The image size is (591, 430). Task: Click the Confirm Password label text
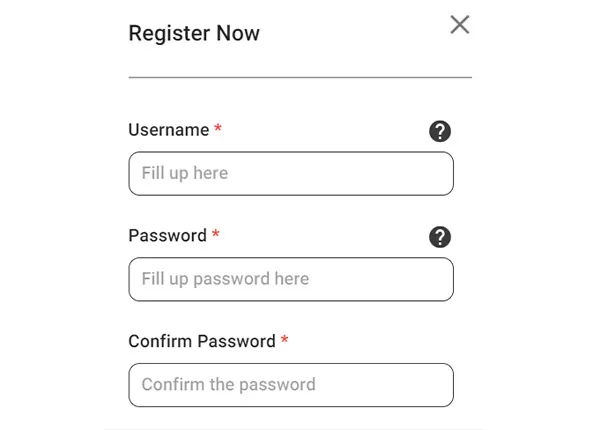[x=202, y=341]
